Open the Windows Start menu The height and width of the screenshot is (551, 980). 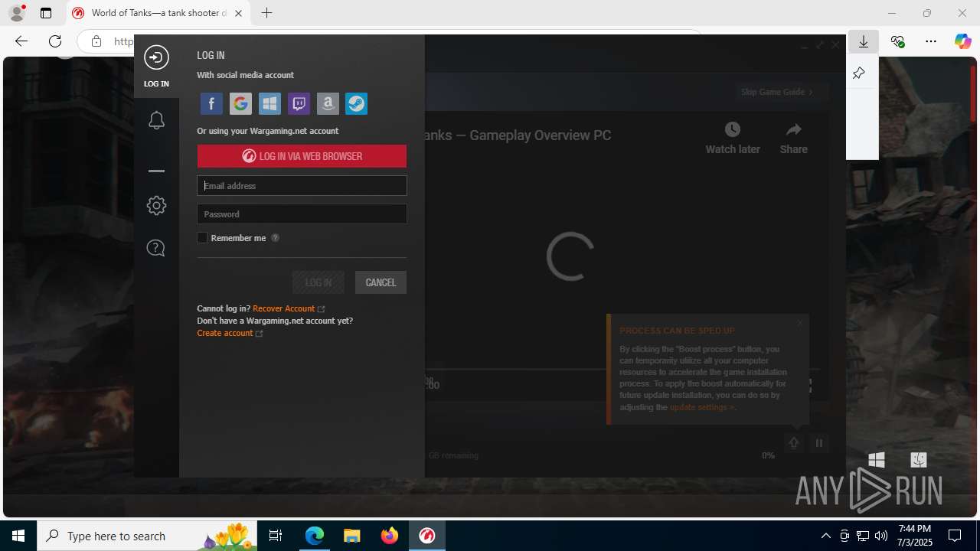[18, 536]
